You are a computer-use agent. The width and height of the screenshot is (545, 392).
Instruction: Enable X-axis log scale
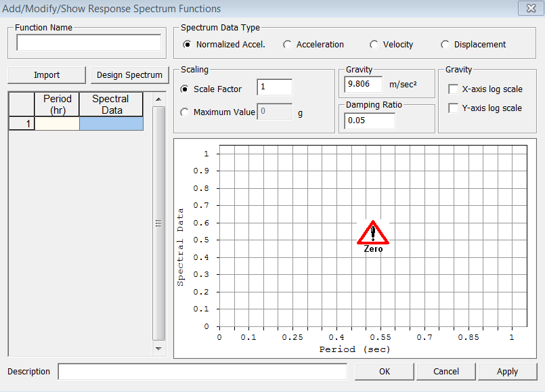pyautogui.click(x=452, y=89)
